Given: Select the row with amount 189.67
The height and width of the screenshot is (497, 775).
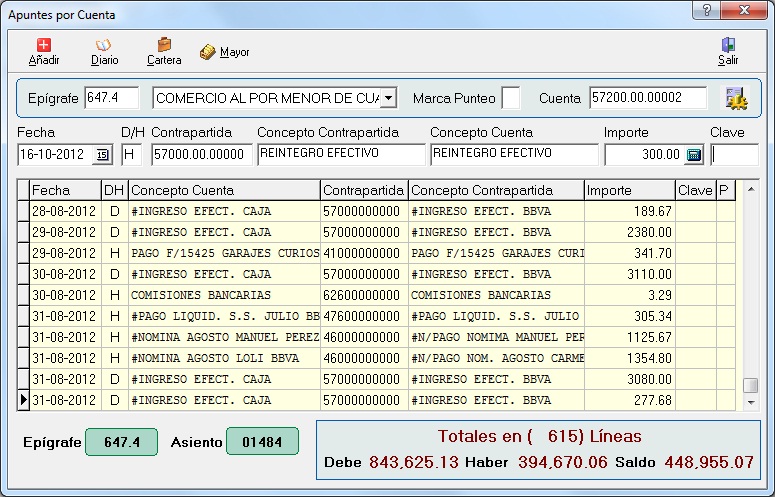Looking at the screenshot, I should (376, 211).
